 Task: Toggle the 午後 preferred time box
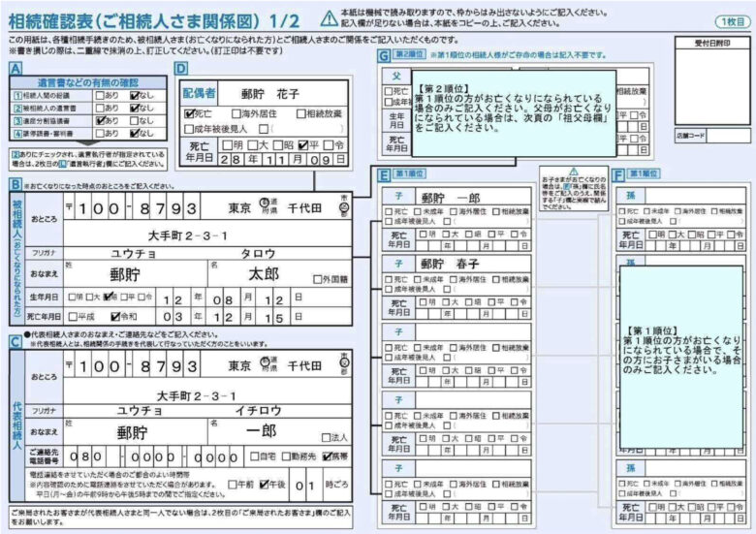click(x=264, y=485)
